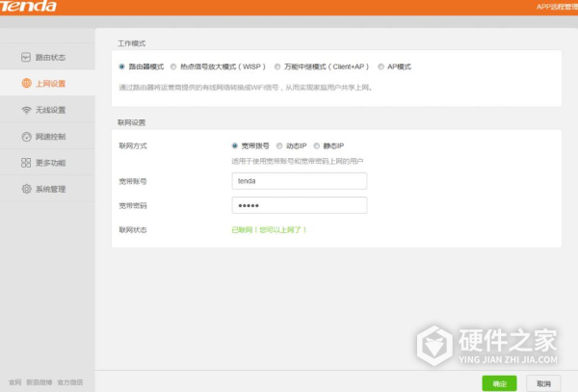Click the grid icon for 更多功能
This screenshot has height=392, width=578.
tap(26, 163)
